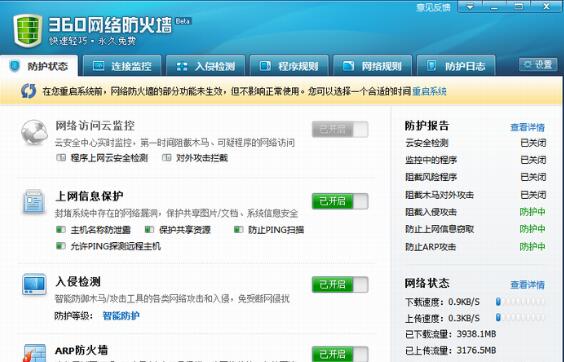
Task: Click 阻截风险程序 已关闭 status
Action: pos(533,177)
